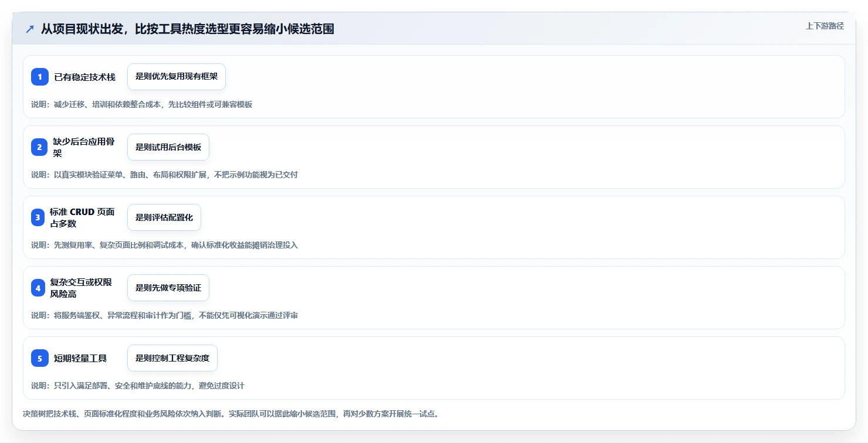This screenshot has width=868, height=443.
Task: Click the 缺少后台应用骨架 condition text
Action: 84,147
